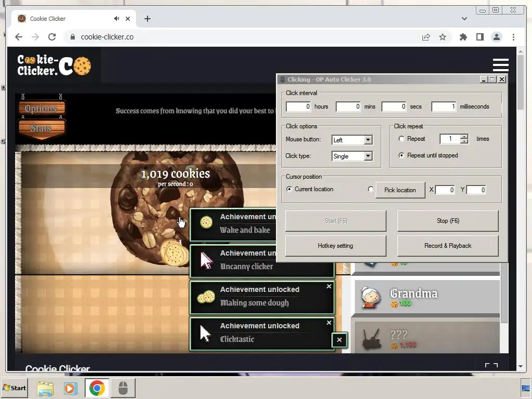Image resolution: width=532 pixels, height=399 pixels.
Task: Open media player from the taskbar
Action: (70, 388)
